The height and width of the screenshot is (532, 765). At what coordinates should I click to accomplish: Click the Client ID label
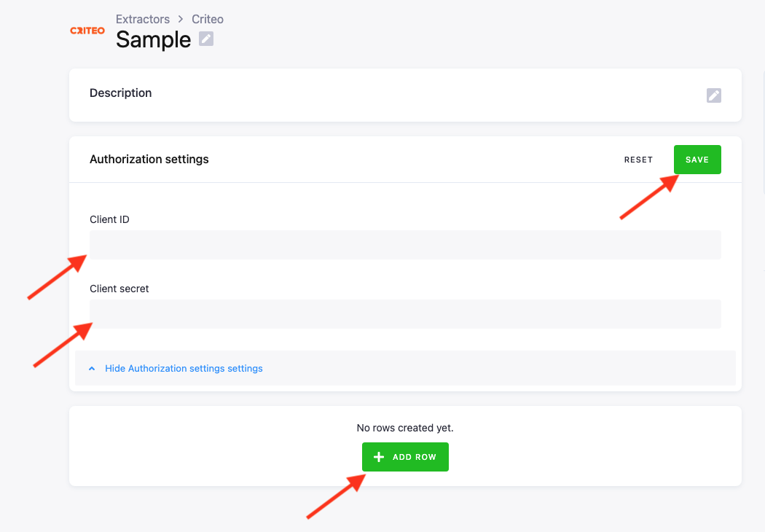109,219
